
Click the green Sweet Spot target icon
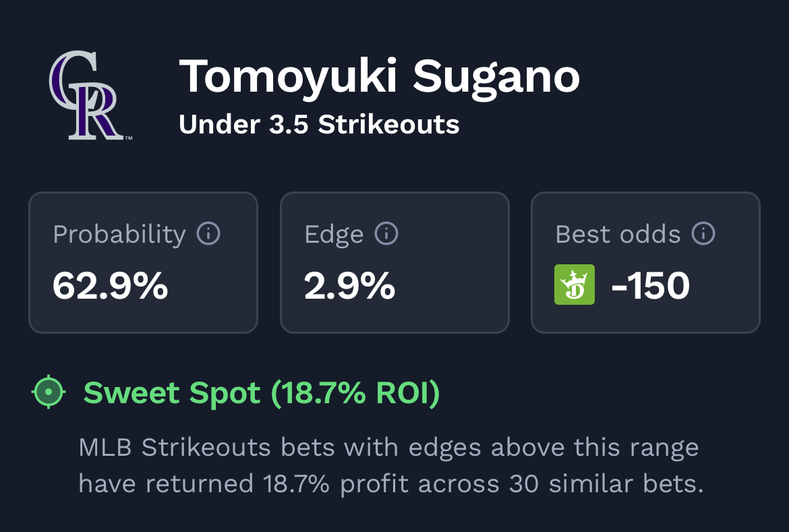click(x=49, y=393)
